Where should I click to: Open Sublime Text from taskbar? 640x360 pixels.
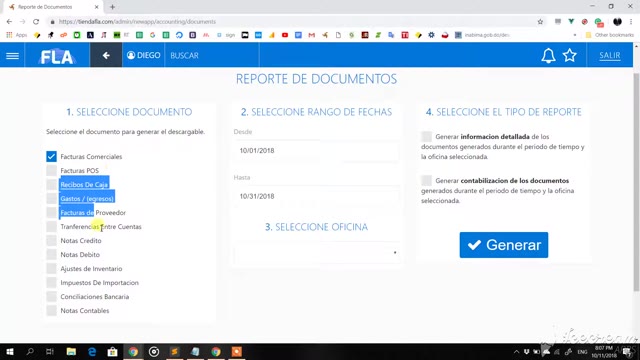click(x=175, y=351)
